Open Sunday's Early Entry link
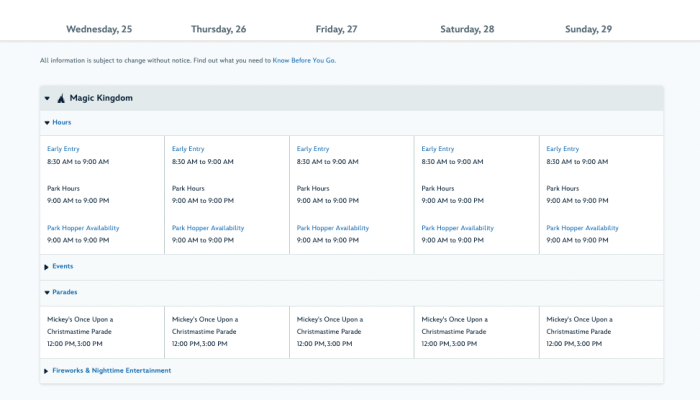Screen dimensions: 700x400 pyautogui.click(x=563, y=149)
